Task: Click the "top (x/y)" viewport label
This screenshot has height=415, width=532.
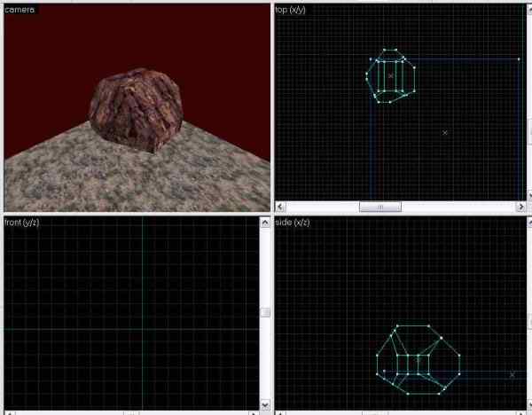Action: pos(293,9)
